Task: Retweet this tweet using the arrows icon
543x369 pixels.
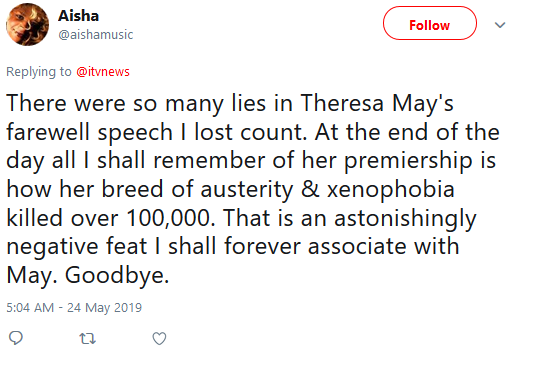Action: point(87,338)
